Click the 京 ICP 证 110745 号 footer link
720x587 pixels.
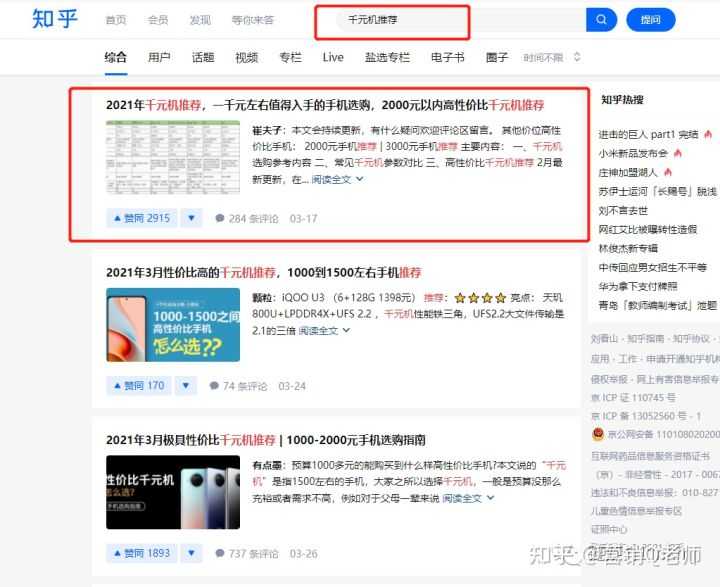tap(633, 398)
